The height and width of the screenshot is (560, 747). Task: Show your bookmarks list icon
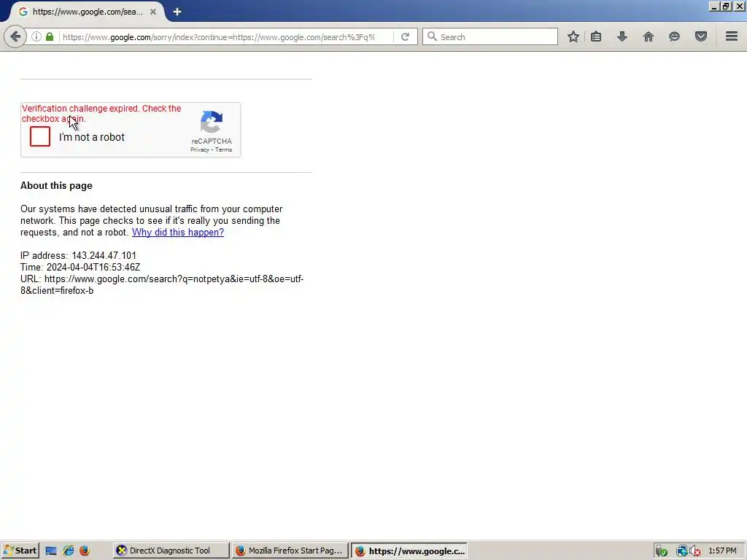[x=596, y=36]
